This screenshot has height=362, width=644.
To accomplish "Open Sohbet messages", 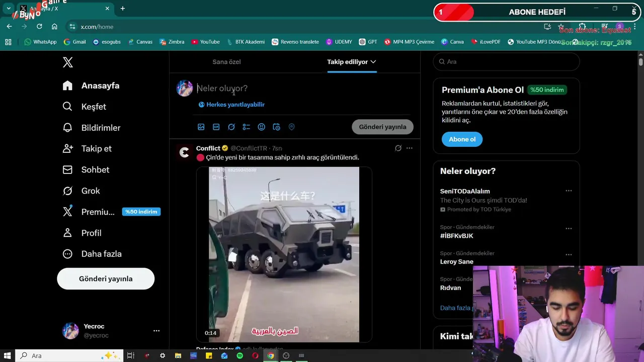I will pos(86,170).
